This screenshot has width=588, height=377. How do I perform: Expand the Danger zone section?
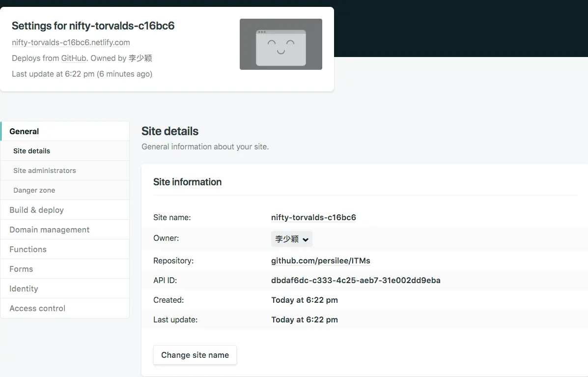[x=34, y=190]
